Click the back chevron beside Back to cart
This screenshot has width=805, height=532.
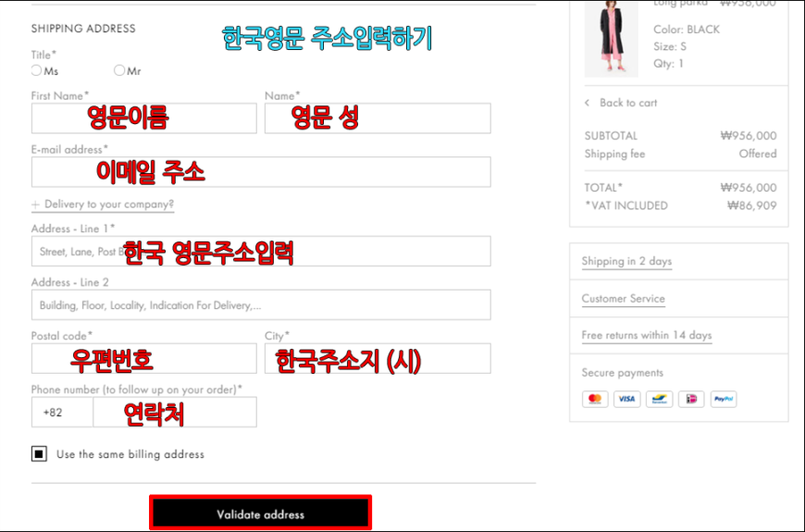click(x=588, y=103)
